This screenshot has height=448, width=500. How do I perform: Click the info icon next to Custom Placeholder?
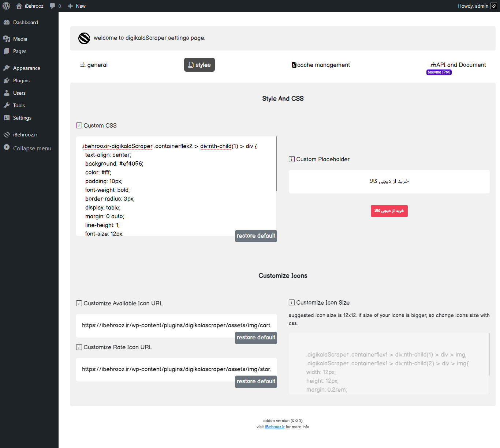point(292,159)
